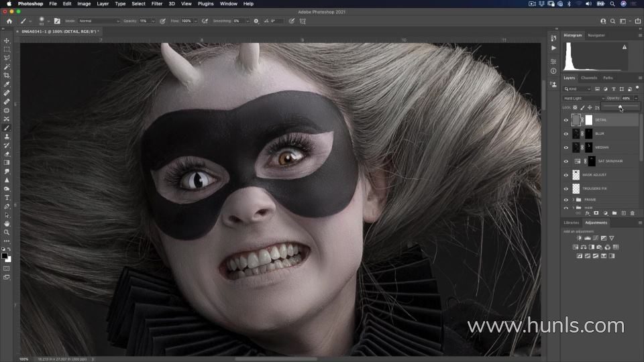Click the Home icon in options bar

click(x=8, y=21)
